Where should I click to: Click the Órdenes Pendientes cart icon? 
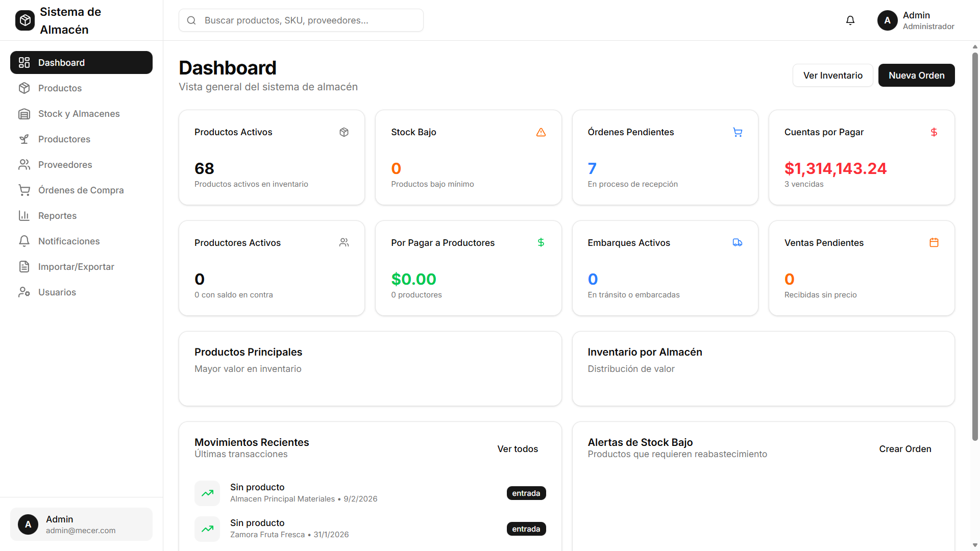(737, 132)
